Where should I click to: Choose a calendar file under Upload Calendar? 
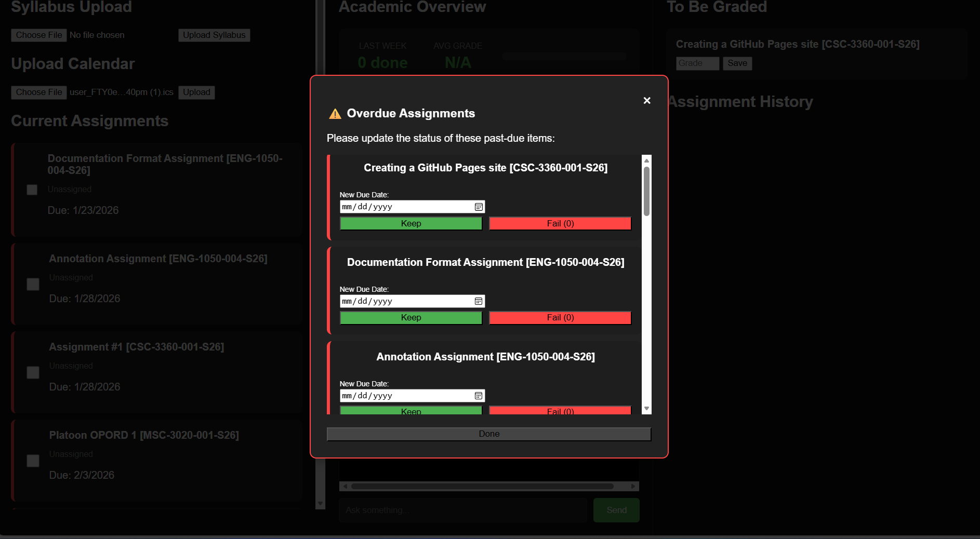pyautogui.click(x=39, y=92)
